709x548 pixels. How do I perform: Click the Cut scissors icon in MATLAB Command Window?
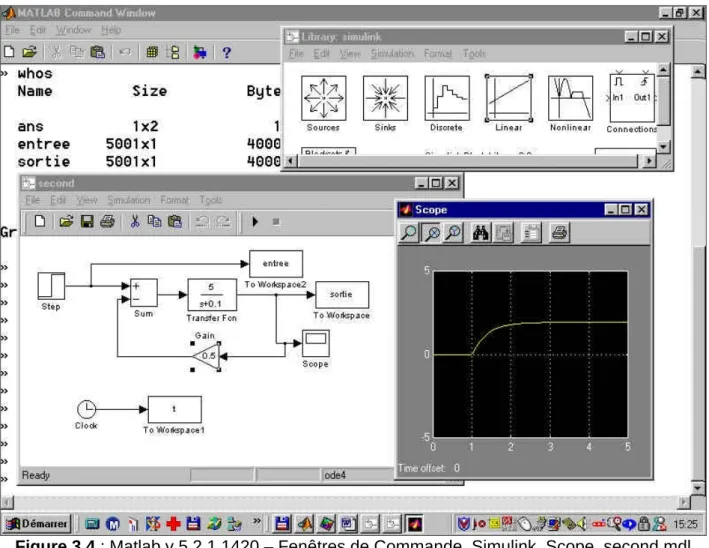56,52
